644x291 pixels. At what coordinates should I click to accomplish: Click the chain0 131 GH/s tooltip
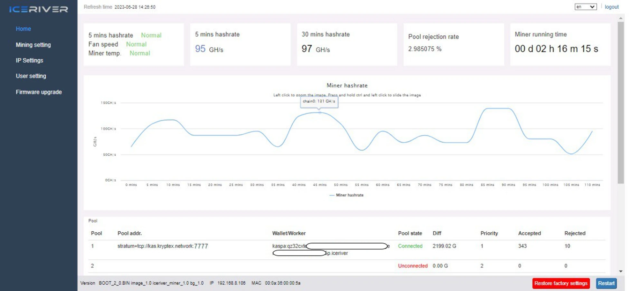coord(319,101)
